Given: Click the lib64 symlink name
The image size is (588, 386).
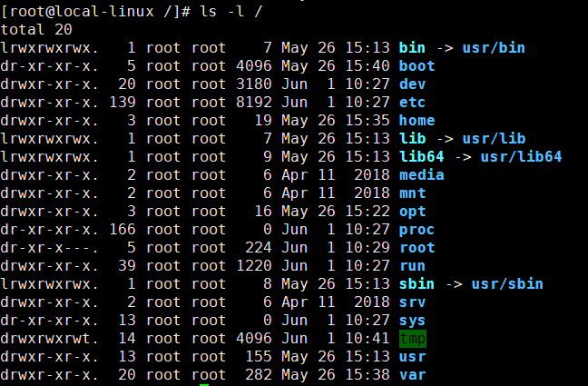Looking at the screenshot, I should [x=421, y=156].
